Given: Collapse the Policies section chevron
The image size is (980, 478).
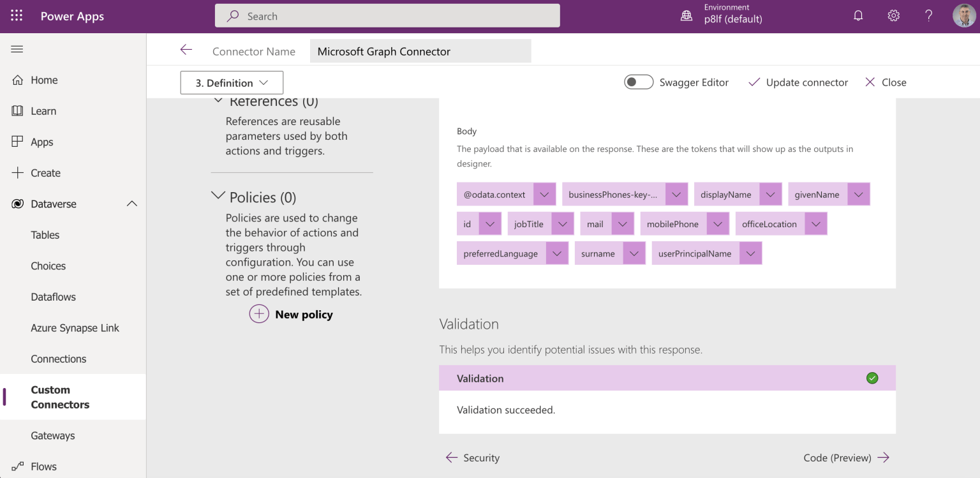Looking at the screenshot, I should pyautogui.click(x=218, y=197).
